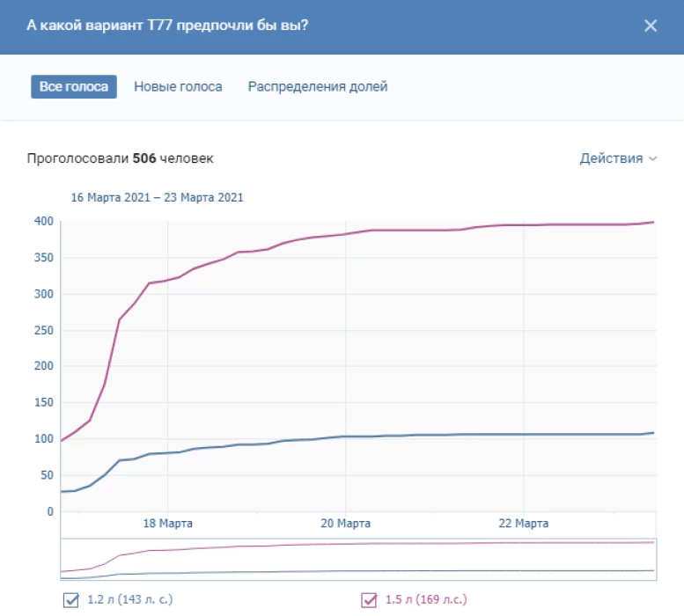The width and height of the screenshot is (684, 616).
Task: Click the 18 Марта label on the chart axis
Action: pyautogui.click(x=167, y=524)
